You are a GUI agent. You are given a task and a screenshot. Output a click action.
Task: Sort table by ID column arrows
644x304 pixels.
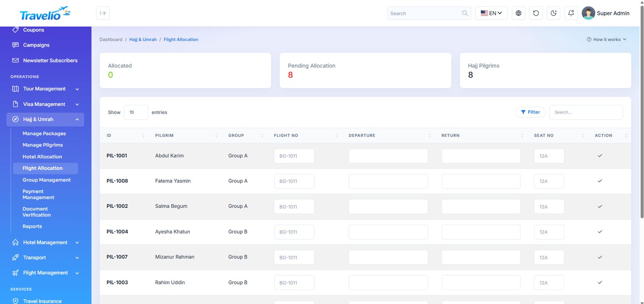click(143, 136)
